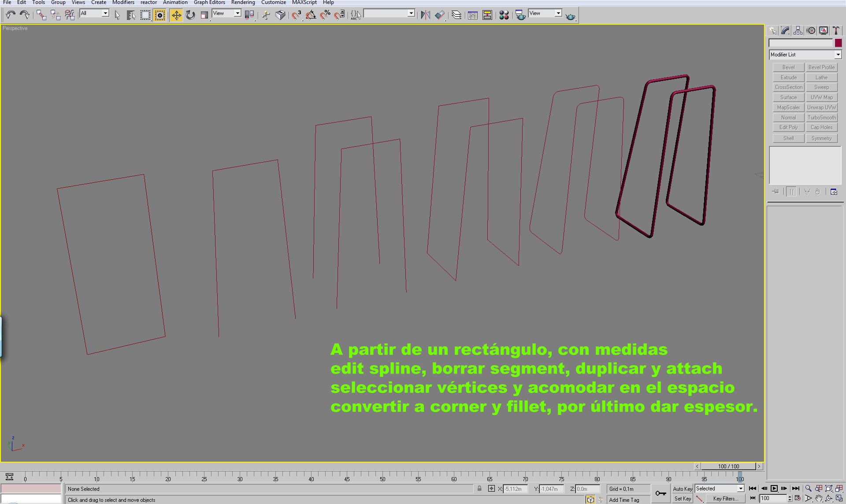Select the Move transform tool
This screenshot has width=846, height=504.
[176, 15]
